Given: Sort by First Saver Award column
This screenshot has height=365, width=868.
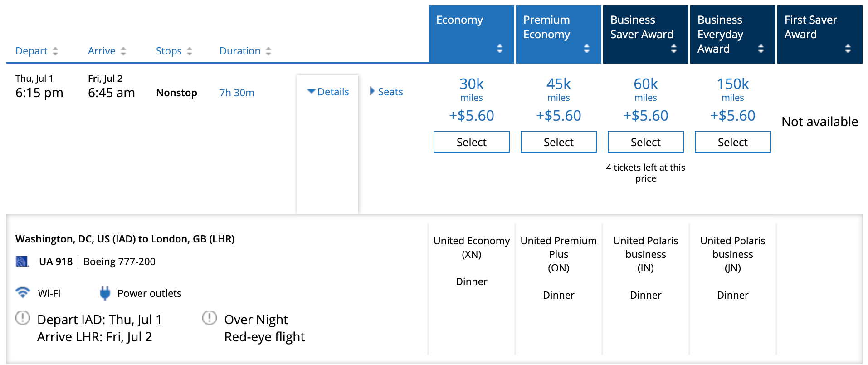Looking at the screenshot, I should click(848, 49).
